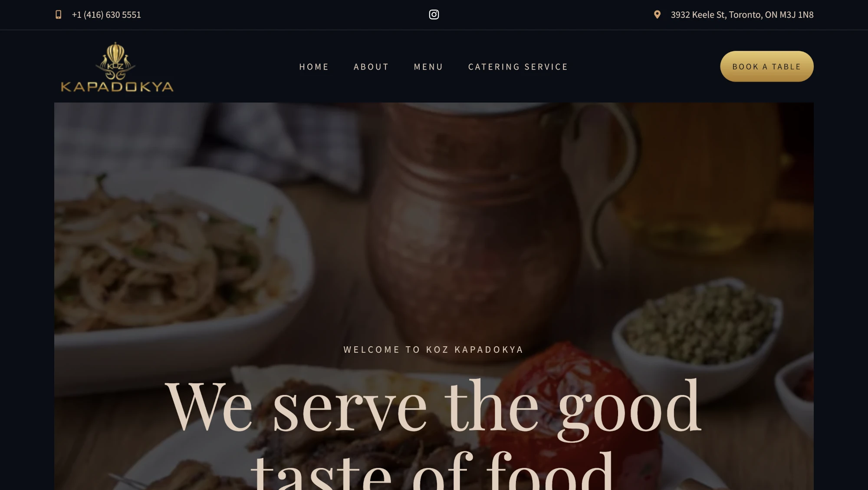Open the 3932 Keele St address link
Image resolution: width=868 pixels, height=490 pixels.
coord(742,14)
